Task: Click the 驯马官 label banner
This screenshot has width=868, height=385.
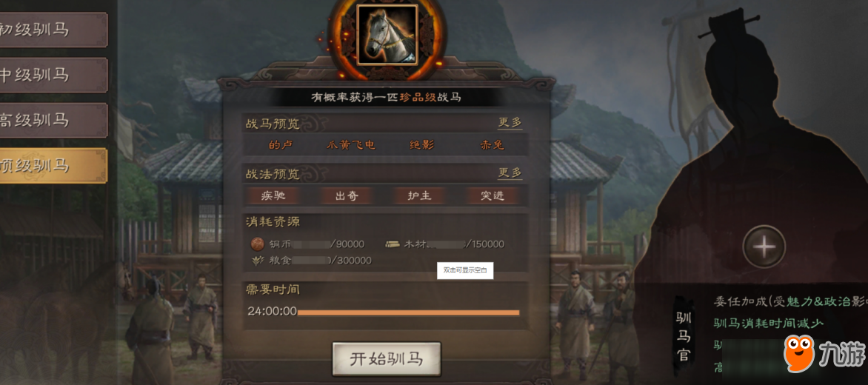Action: point(684,336)
